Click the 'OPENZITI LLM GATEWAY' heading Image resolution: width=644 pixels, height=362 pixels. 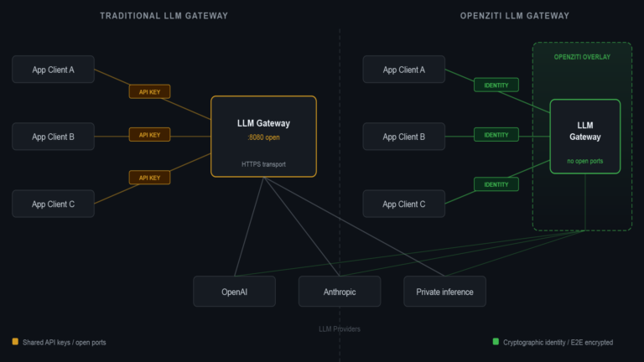515,16
